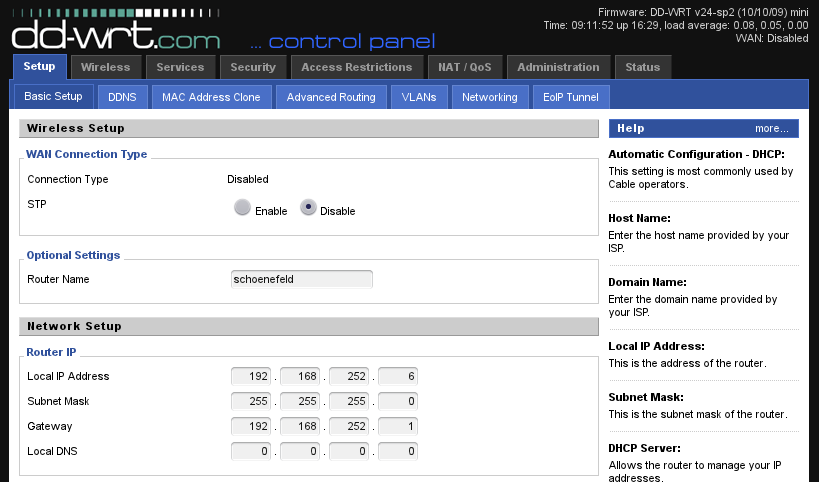Click the Router Name text field

pyautogui.click(x=301, y=279)
